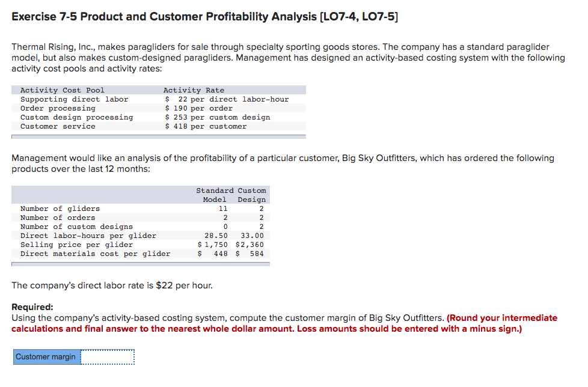Click the 'Selling price per glider' row label
Viewport: 588px width, 387px height.
(76, 245)
